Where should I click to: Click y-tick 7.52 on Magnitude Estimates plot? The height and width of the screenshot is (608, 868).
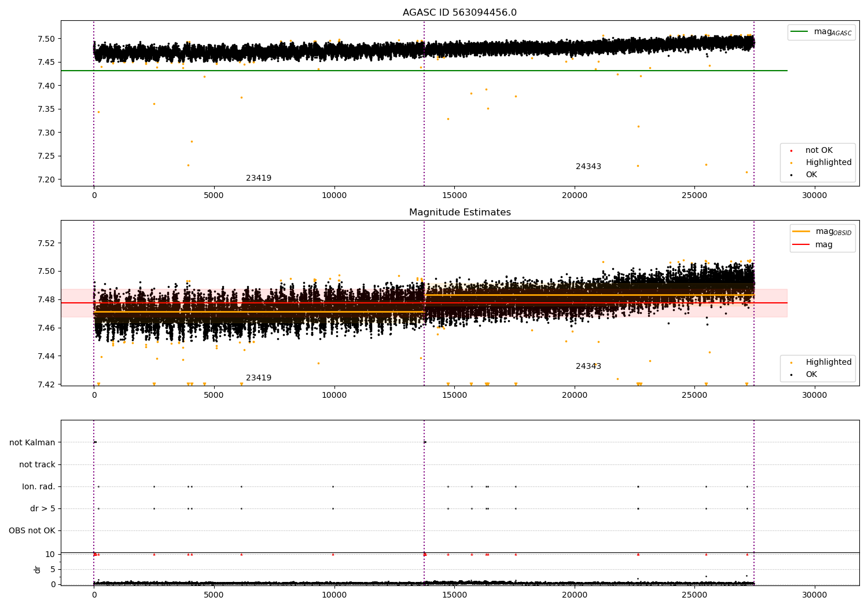tap(46, 243)
